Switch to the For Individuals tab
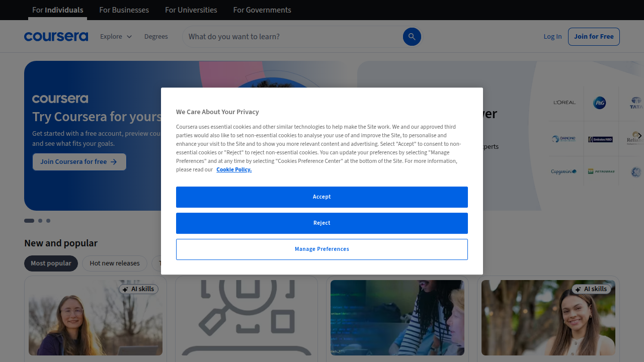The image size is (644, 362). 58,10
